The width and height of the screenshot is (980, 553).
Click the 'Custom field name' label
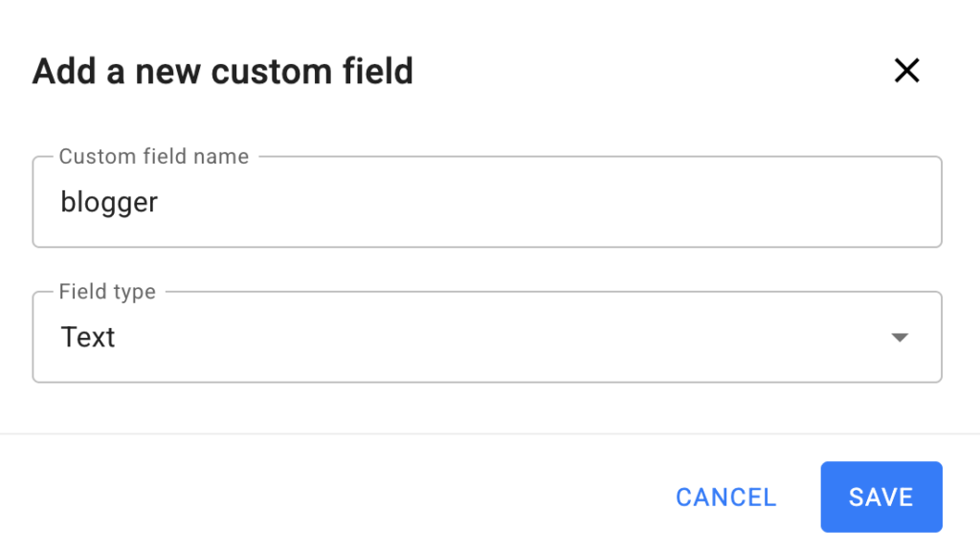[x=153, y=157]
